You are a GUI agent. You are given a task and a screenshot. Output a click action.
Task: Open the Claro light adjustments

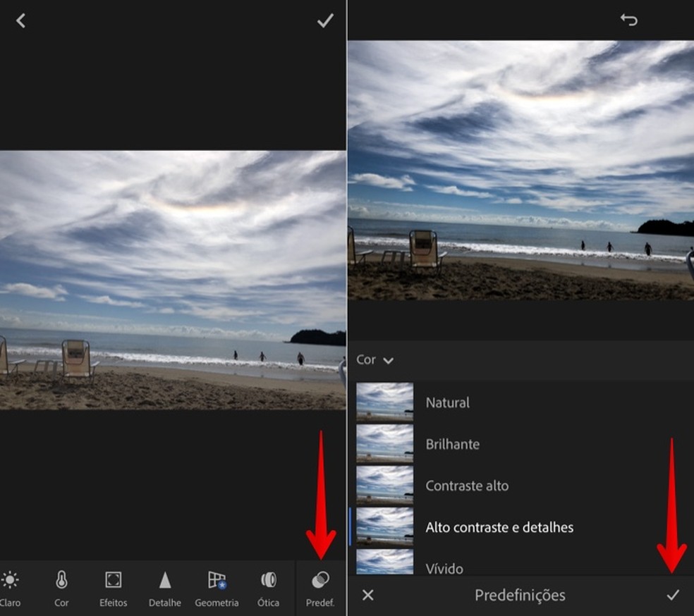click(10, 588)
